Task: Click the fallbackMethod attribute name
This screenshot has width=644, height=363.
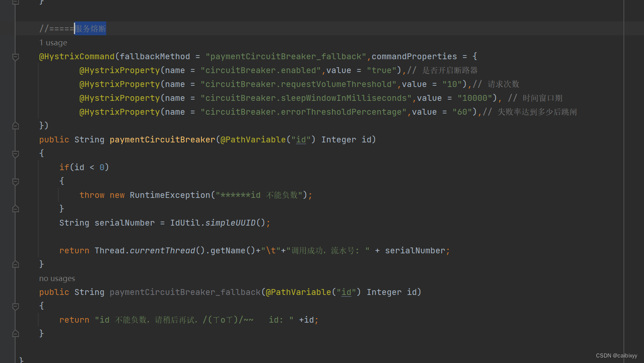Action: click(155, 56)
